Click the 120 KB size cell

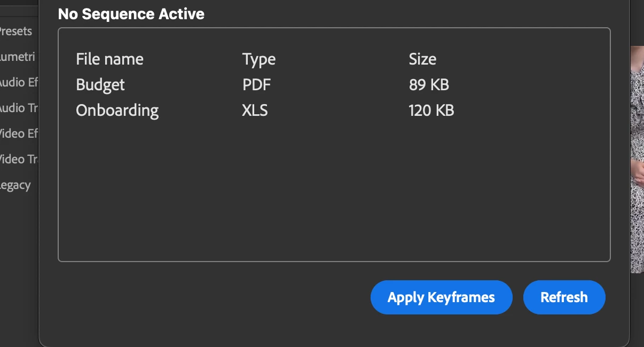[431, 111]
